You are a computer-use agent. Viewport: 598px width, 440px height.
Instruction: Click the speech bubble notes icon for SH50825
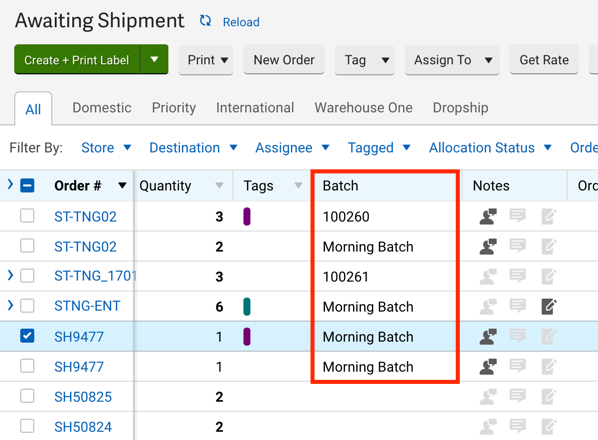point(518,396)
